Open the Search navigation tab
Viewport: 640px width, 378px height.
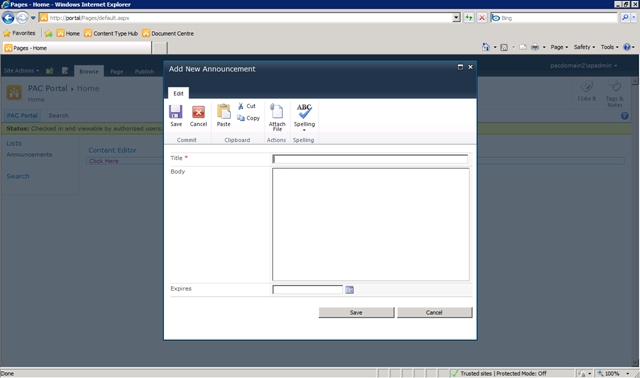tap(58, 116)
